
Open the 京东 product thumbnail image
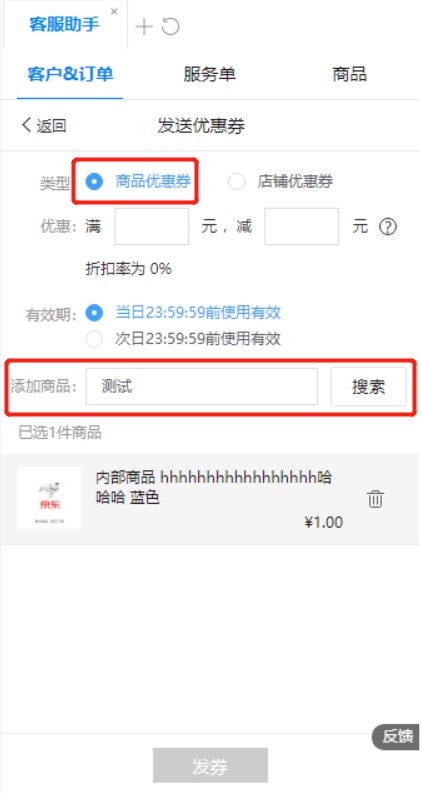tap(49, 498)
